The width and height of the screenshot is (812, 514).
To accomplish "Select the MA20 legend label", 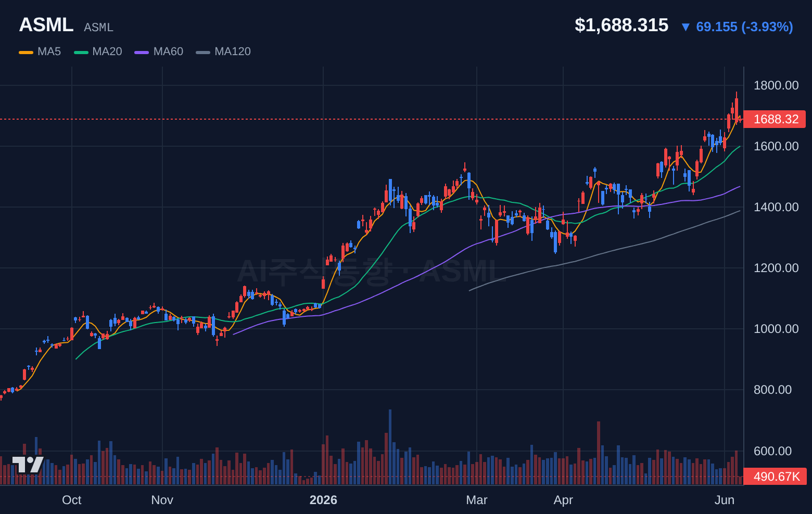I will (107, 52).
